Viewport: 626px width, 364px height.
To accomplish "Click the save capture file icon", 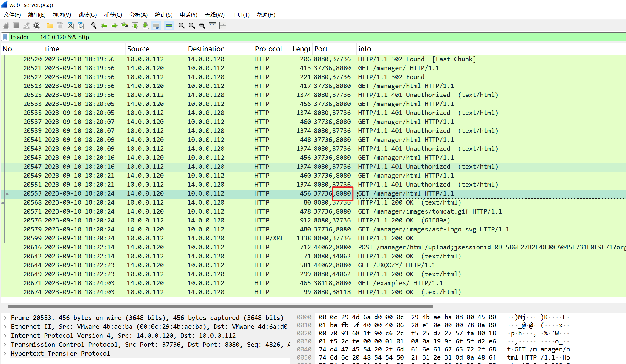I will (x=60, y=26).
